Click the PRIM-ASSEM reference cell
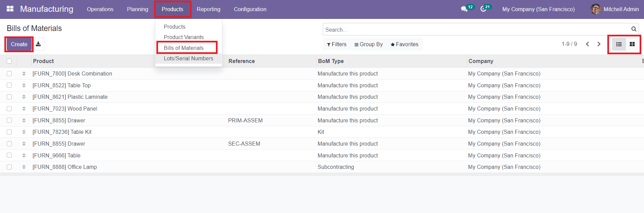Image resolution: width=644 pixels, height=213 pixels. [245, 120]
